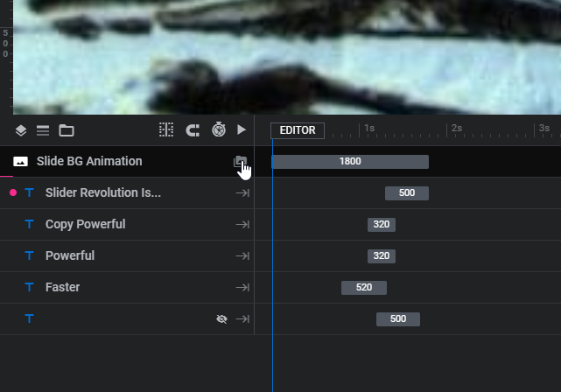Toggle the magnet snapping icon

click(x=193, y=130)
